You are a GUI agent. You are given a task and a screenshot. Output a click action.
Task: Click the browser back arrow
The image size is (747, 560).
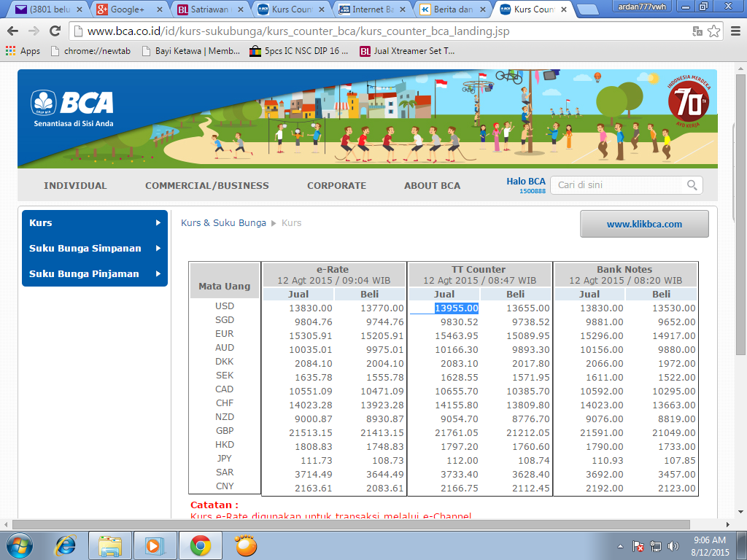tap(13, 31)
